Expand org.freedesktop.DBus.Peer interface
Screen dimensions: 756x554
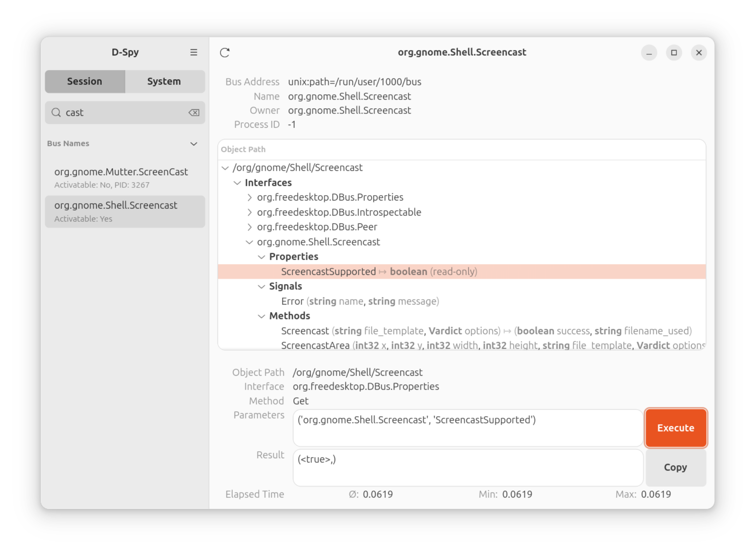pos(249,227)
